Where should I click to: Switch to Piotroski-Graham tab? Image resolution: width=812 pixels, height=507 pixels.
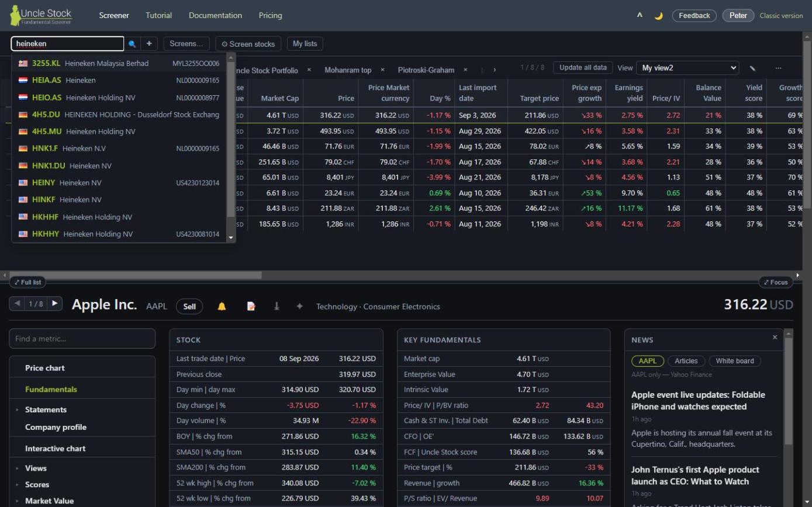point(426,70)
